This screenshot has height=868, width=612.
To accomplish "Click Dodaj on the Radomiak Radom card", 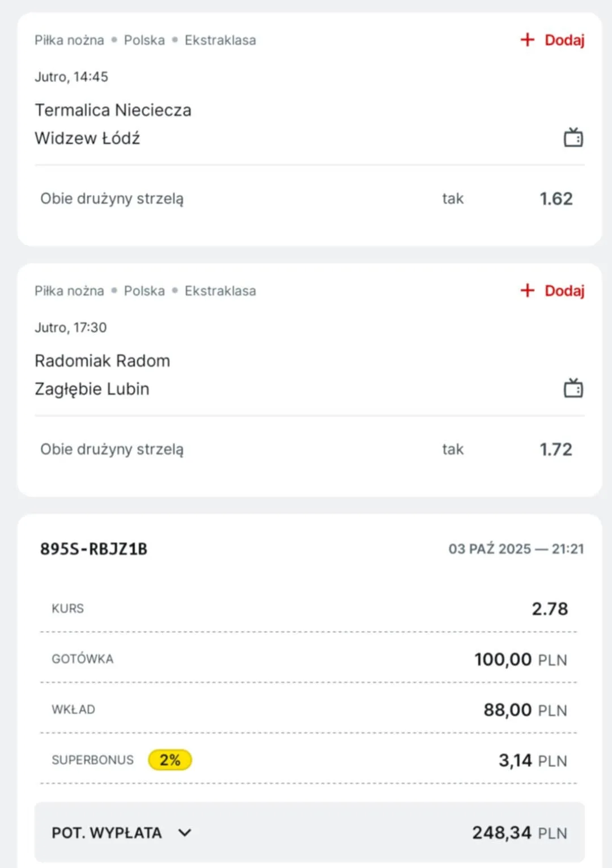I will tap(564, 290).
